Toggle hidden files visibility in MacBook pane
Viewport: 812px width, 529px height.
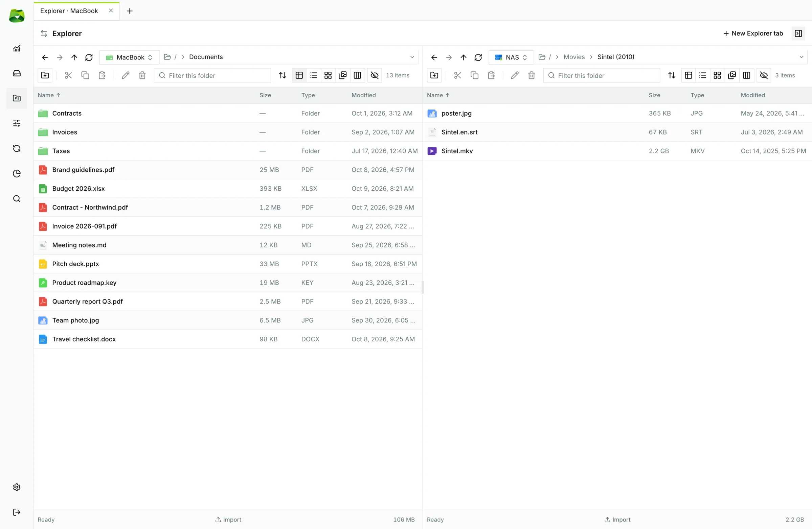(x=375, y=75)
